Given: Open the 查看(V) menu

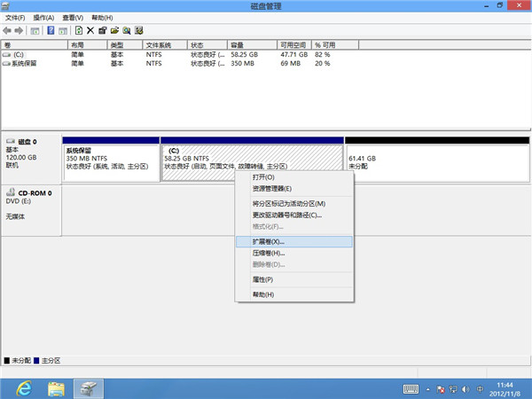Looking at the screenshot, I should click(73, 18).
